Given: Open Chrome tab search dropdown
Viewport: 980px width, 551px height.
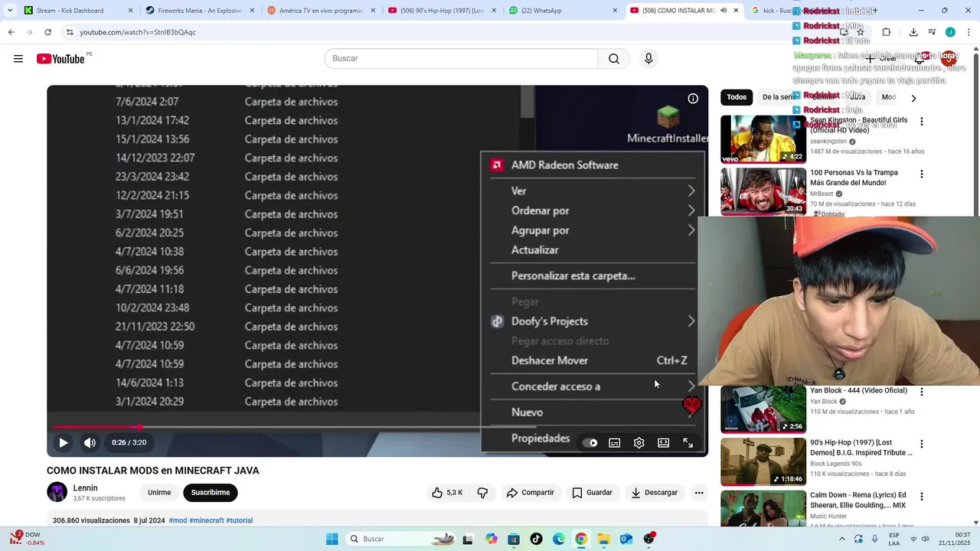Looking at the screenshot, I should [10, 11].
